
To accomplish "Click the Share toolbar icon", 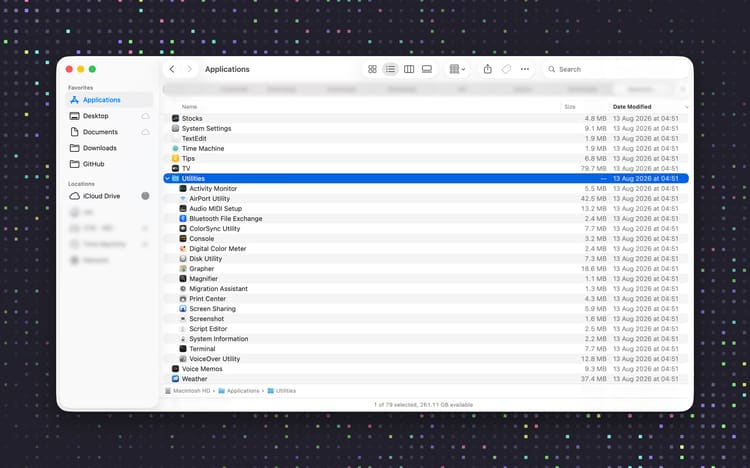I will click(x=487, y=69).
